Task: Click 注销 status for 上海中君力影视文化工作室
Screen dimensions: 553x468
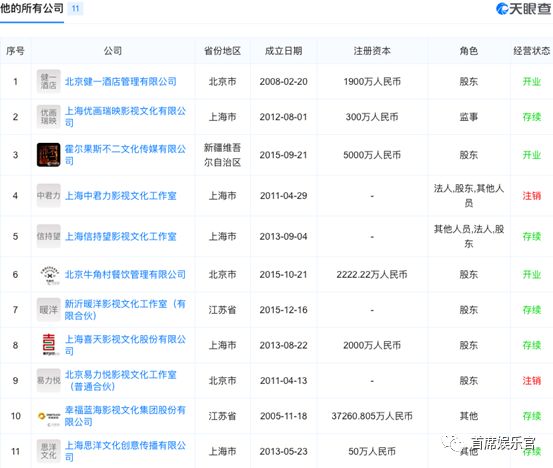Action: pyautogui.click(x=531, y=196)
